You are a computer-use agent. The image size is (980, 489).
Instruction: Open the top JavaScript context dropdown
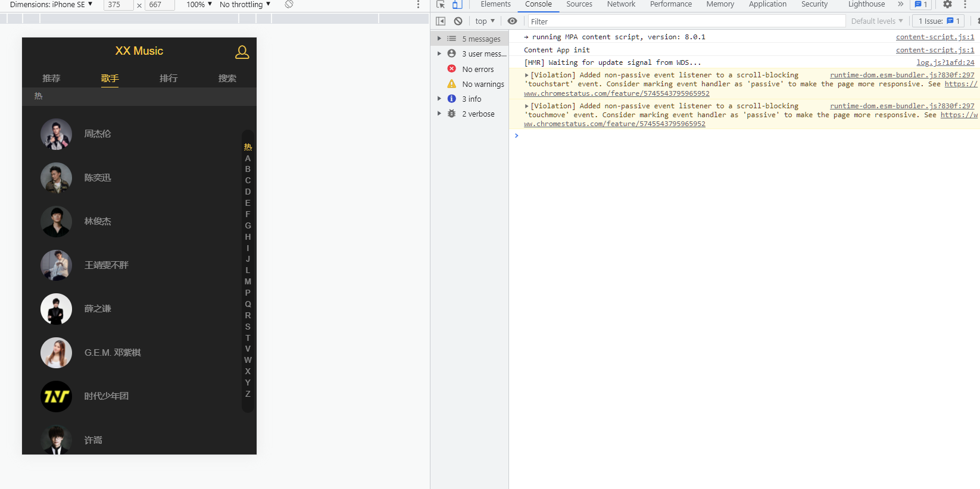click(485, 21)
